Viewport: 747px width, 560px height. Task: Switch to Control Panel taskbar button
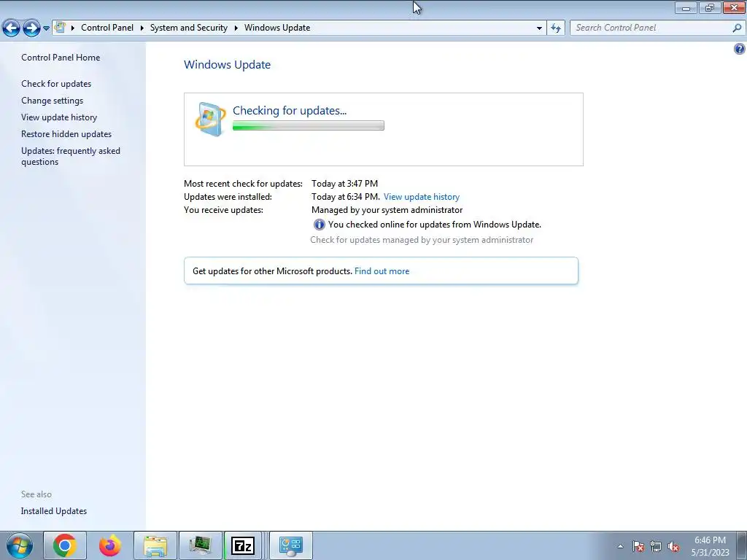pos(291,545)
